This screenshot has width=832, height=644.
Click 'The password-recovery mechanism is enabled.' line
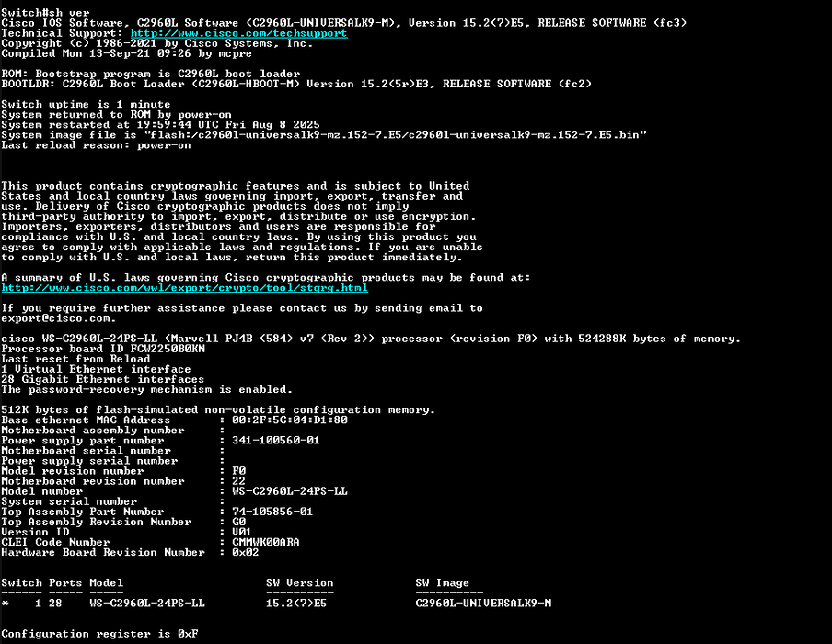[x=147, y=389]
